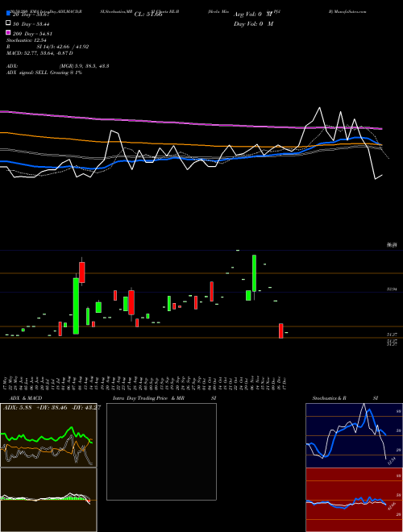Screen dimensions: 403x532
Task: Click the 'Stochastics & R SI' panel title
Action: coord(345,398)
